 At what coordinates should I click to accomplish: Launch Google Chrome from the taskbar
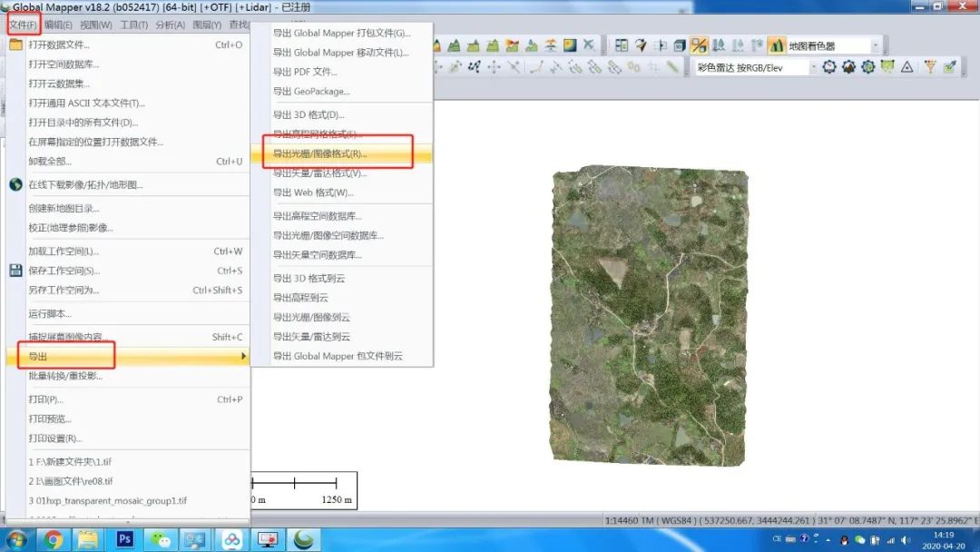pyautogui.click(x=54, y=540)
